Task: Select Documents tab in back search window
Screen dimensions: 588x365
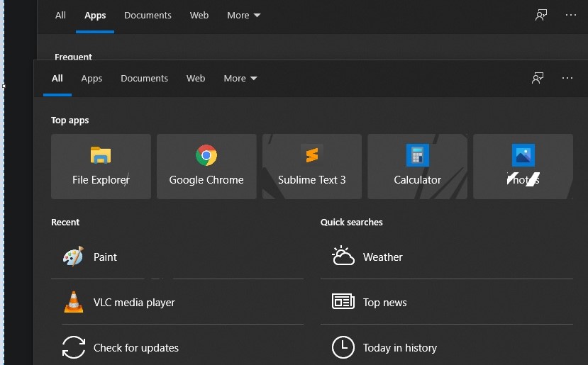Action: (148, 16)
